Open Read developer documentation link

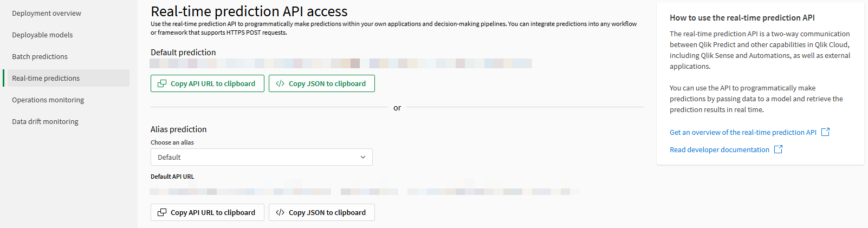[x=720, y=149]
